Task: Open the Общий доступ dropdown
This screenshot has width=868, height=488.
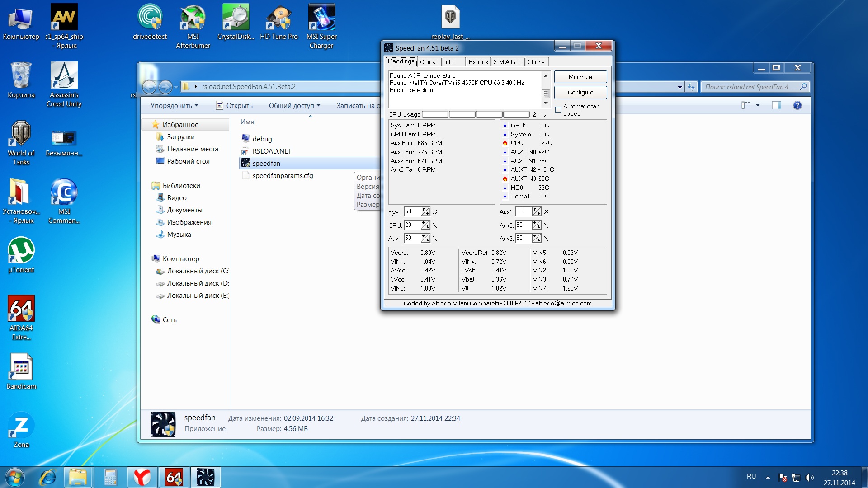Action: 294,105
